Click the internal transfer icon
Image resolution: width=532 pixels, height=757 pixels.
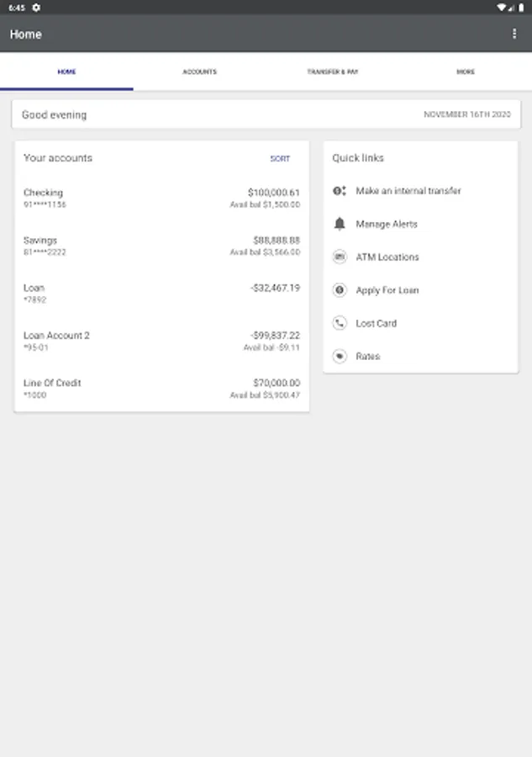coord(340,191)
